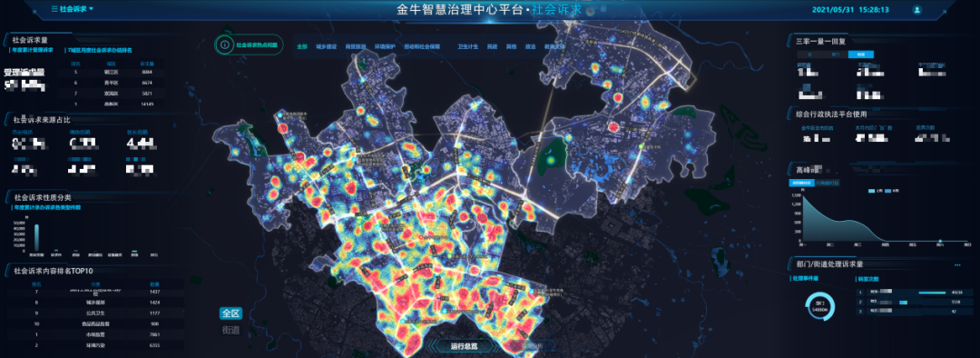Click the 社会诉求热点问题 pill button
Screen dimensions: 980x358
pyautogui.click(x=248, y=45)
